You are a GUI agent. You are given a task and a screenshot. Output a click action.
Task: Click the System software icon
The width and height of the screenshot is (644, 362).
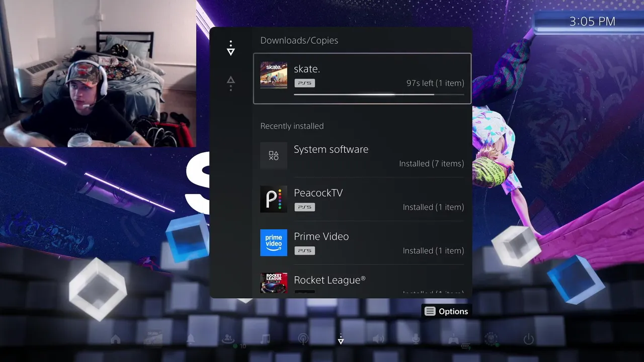pyautogui.click(x=274, y=155)
